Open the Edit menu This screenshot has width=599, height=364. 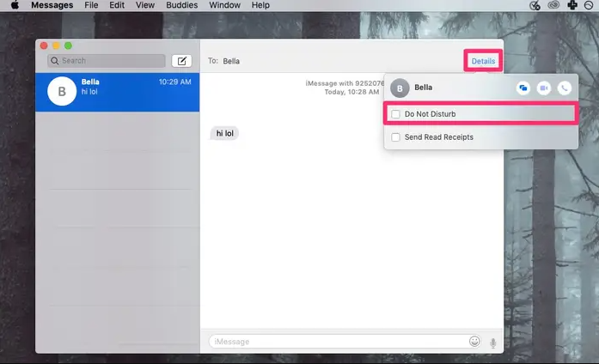pyautogui.click(x=117, y=5)
